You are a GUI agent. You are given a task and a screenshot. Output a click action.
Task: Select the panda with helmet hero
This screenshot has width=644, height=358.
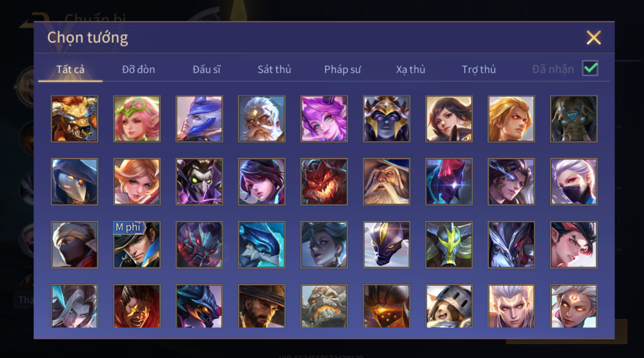pos(449,306)
